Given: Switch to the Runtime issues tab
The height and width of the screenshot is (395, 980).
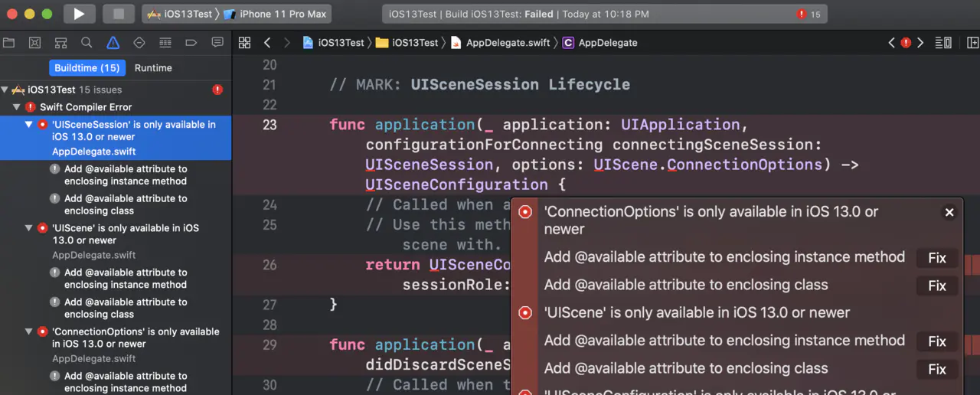Looking at the screenshot, I should (x=153, y=68).
